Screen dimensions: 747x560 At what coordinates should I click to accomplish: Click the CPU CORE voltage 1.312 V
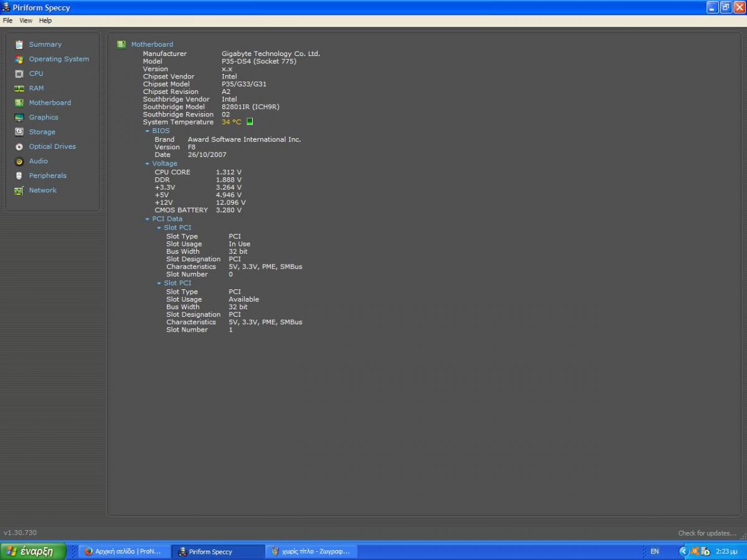(x=229, y=172)
